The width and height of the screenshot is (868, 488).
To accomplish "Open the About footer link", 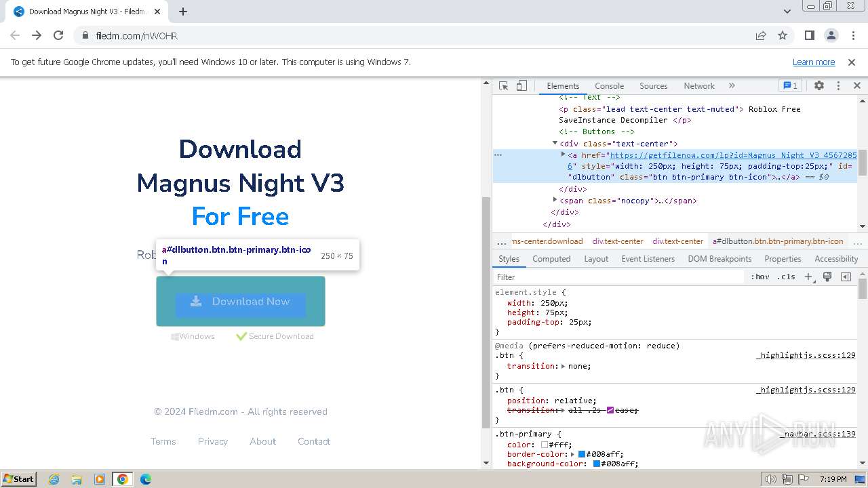I will (262, 441).
